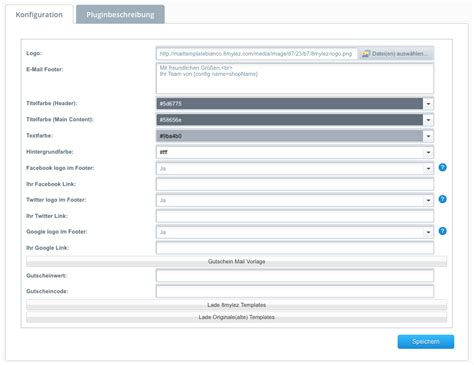
Task: Click the 'E-Mail Footer:' label
Action: (x=45, y=69)
